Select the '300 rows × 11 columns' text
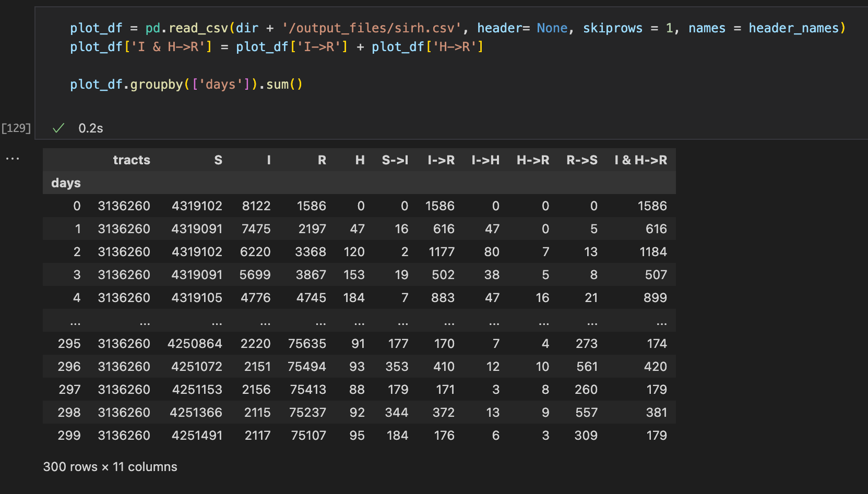Viewport: 868px width, 494px height. [x=110, y=466]
